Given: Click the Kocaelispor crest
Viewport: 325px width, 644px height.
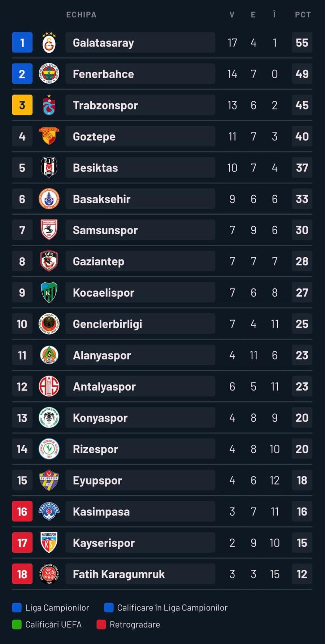Looking at the screenshot, I should click(49, 293).
